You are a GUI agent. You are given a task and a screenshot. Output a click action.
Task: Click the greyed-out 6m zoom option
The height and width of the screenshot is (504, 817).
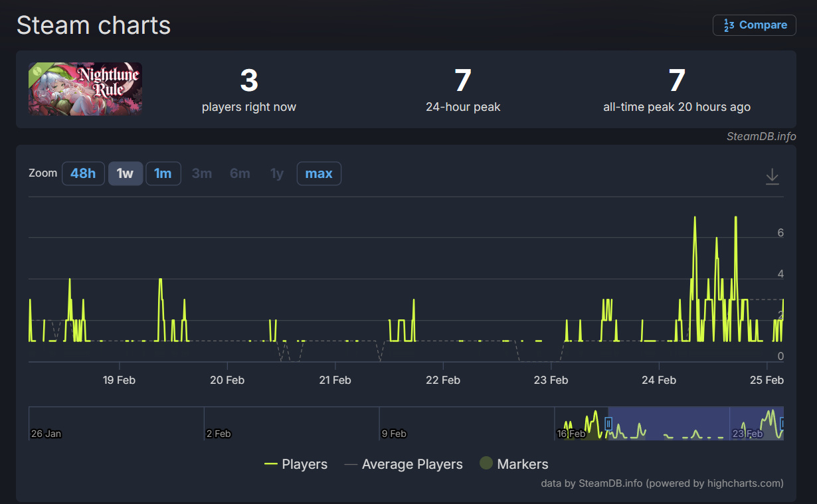(x=240, y=174)
